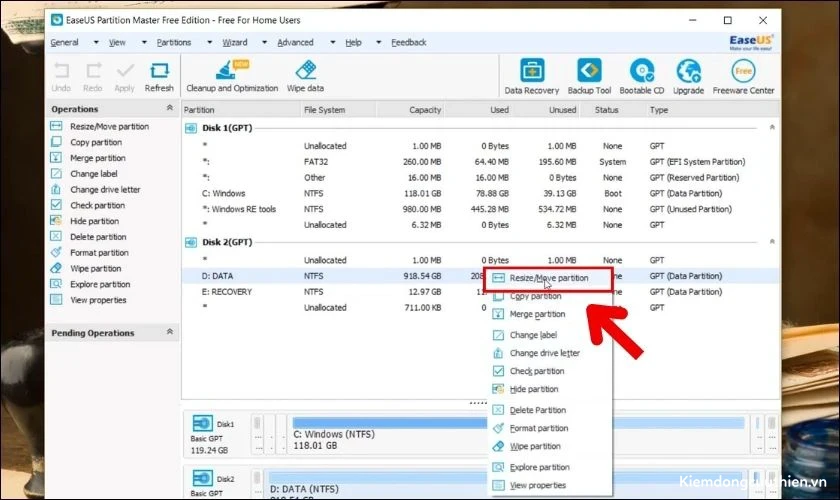Select Check partition in context menu
Viewport: 840px width, 500px height.
(550, 371)
